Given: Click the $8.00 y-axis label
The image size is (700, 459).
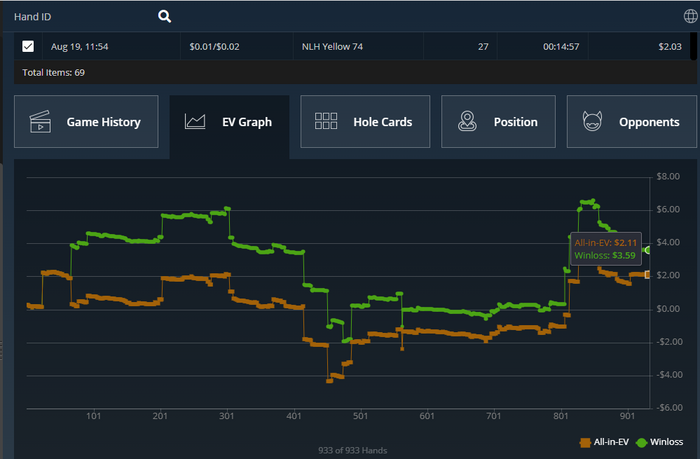Looking at the screenshot, I should (668, 176).
